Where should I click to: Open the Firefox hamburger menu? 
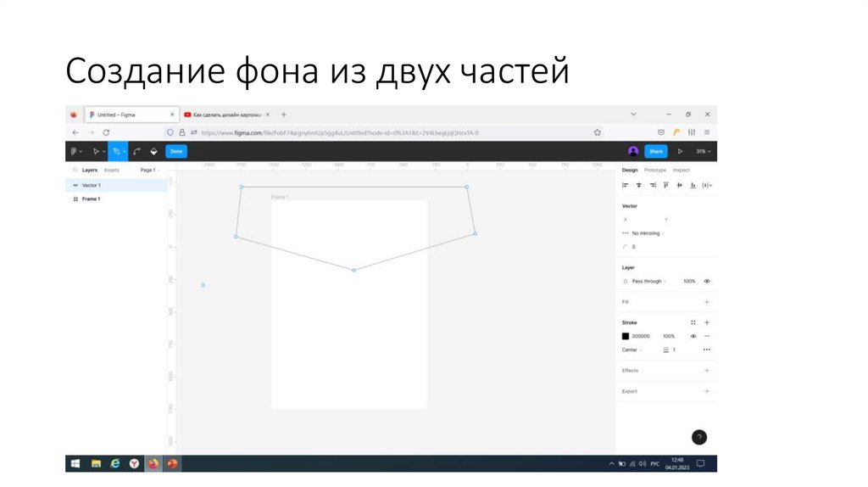point(707,132)
